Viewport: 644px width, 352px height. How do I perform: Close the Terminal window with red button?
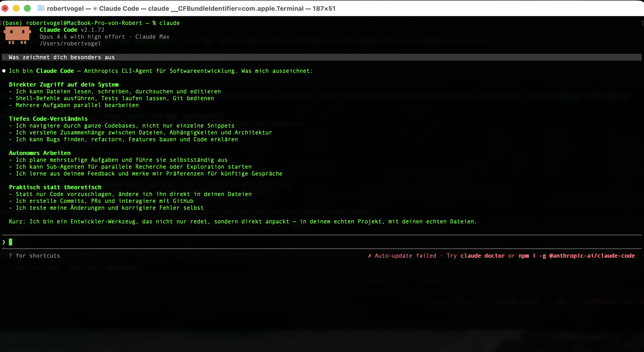tap(5, 8)
